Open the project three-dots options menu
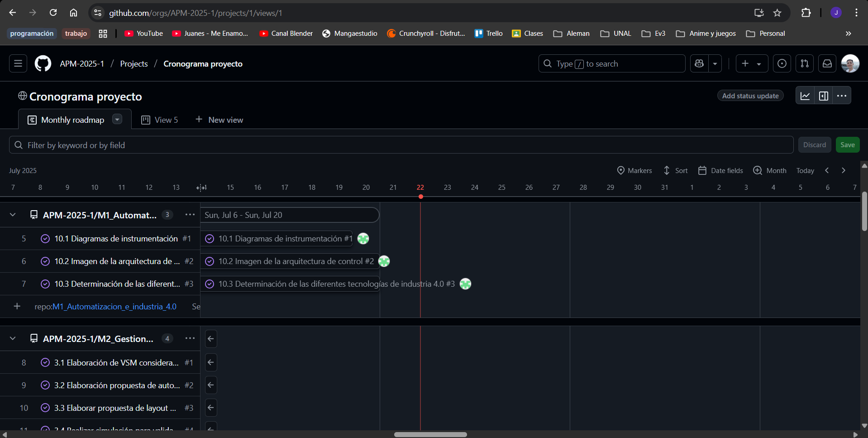This screenshot has height=438, width=868. [842, 96]
